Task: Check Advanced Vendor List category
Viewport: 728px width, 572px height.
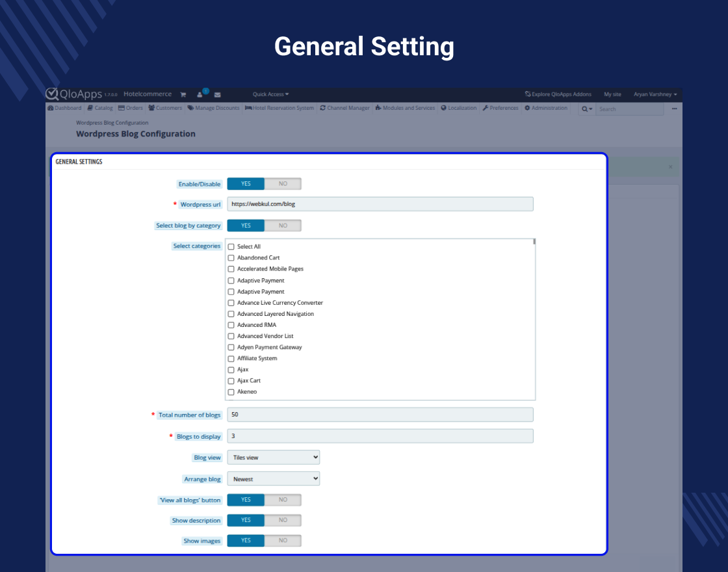Action: [231, 337]
